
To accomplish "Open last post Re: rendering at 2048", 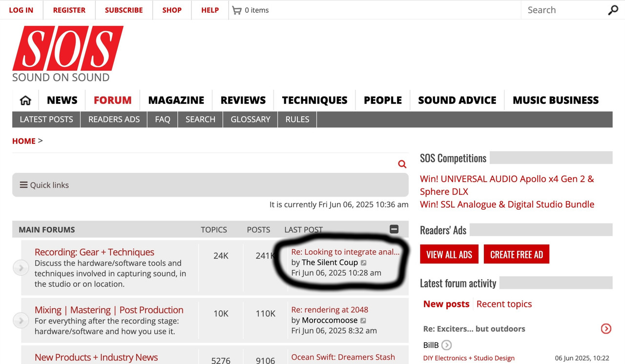I will [330, 309].
